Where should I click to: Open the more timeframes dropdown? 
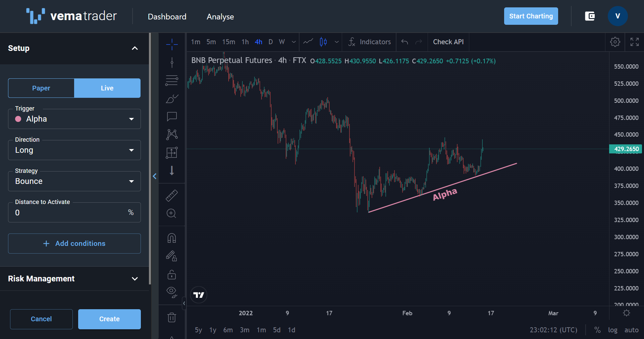(x=294, y=42)
